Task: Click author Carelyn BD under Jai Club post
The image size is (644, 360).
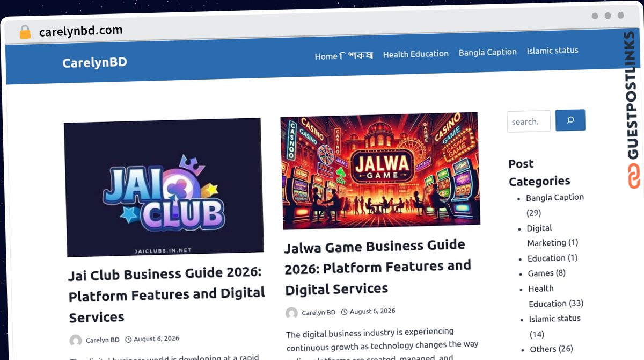Action: pyautogui.click(x=103, y=340)
